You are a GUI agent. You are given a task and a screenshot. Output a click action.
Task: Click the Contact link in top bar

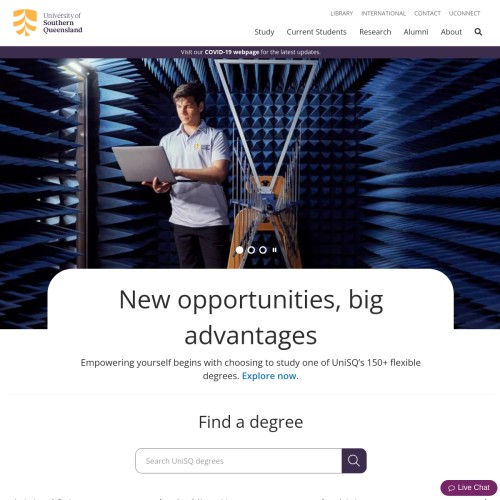pos(427,13)
